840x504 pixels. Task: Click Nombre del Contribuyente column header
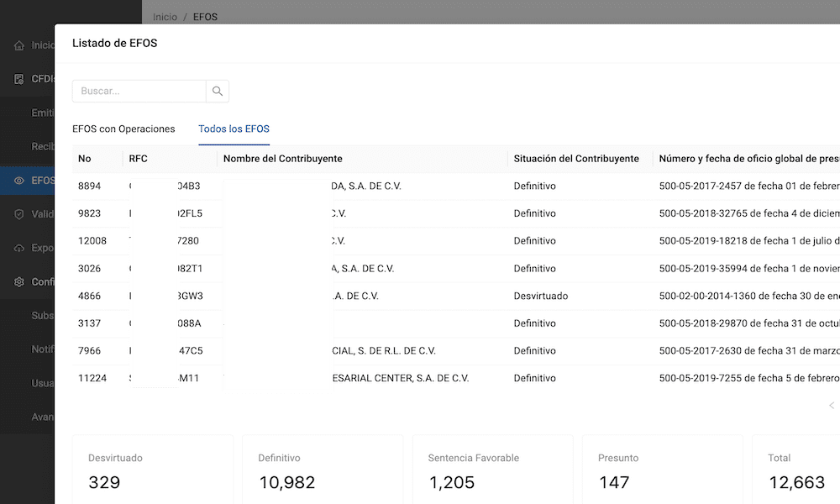pos(283,159)
